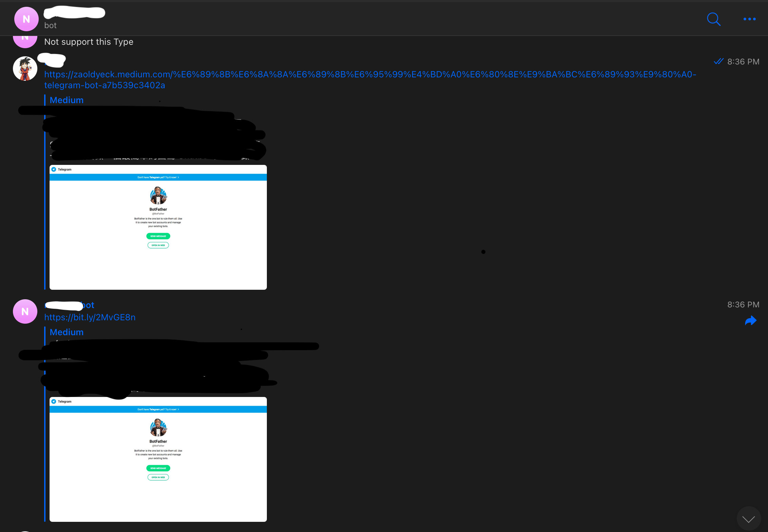This screenshot has width=768, height=532.
Task: Click the blue forward arrow icon
Action: point(750,321)
